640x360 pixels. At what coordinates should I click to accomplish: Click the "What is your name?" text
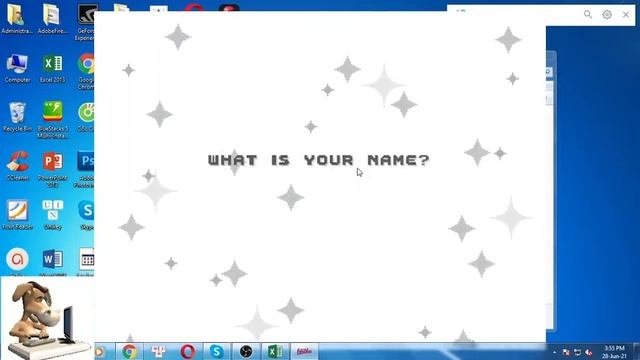[x=318, y=160]
